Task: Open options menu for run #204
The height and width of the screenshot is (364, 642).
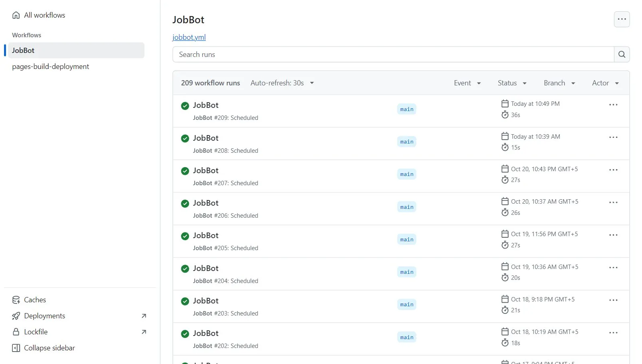Action: coord(613,267)
